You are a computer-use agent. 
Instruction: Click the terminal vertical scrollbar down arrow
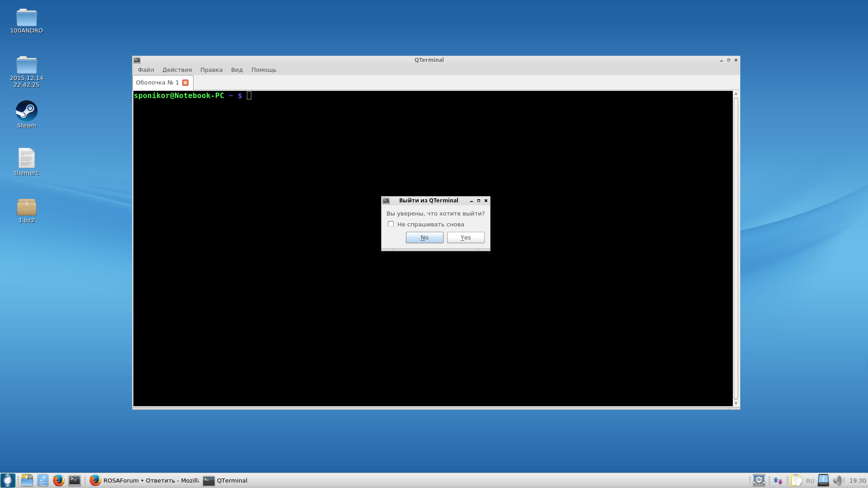pyautogui.click(x=736, y=403)
